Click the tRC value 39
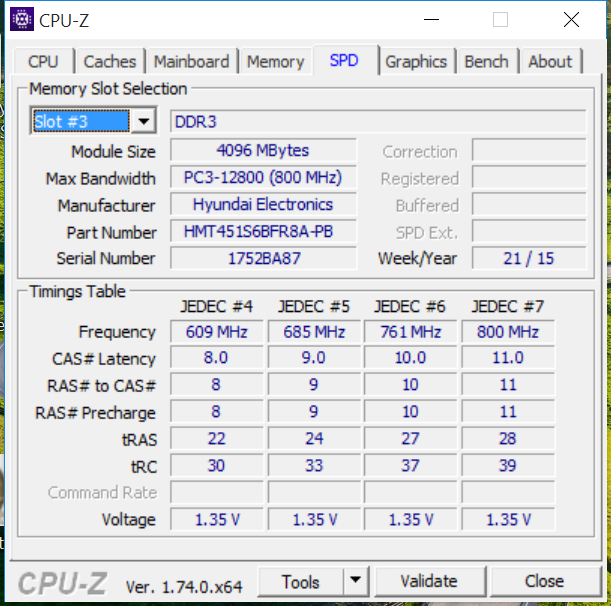The width and height of the screenshot is (611, 606). point(508,465)
